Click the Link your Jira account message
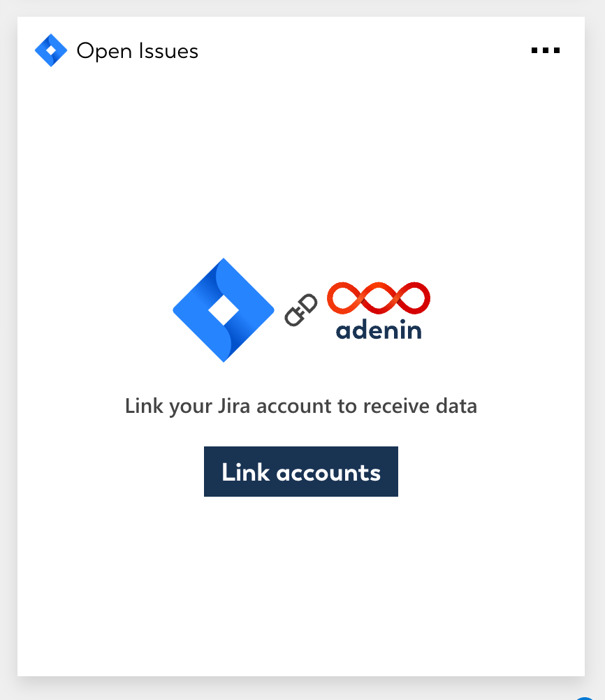Image resolution: width=605 pixels, height=700 pixels. point(301,407)
